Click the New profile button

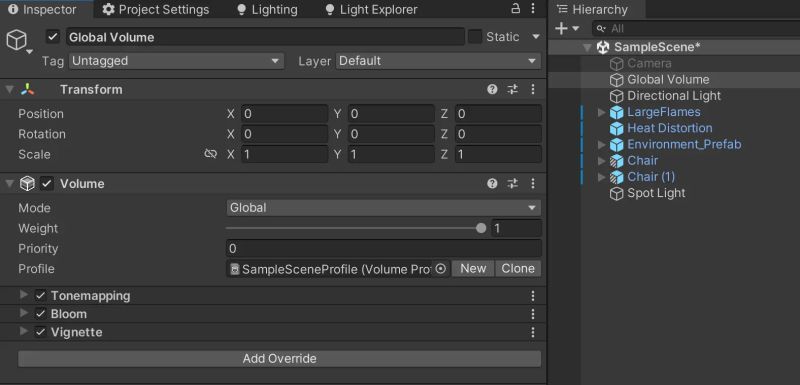(x=473, y=268)
